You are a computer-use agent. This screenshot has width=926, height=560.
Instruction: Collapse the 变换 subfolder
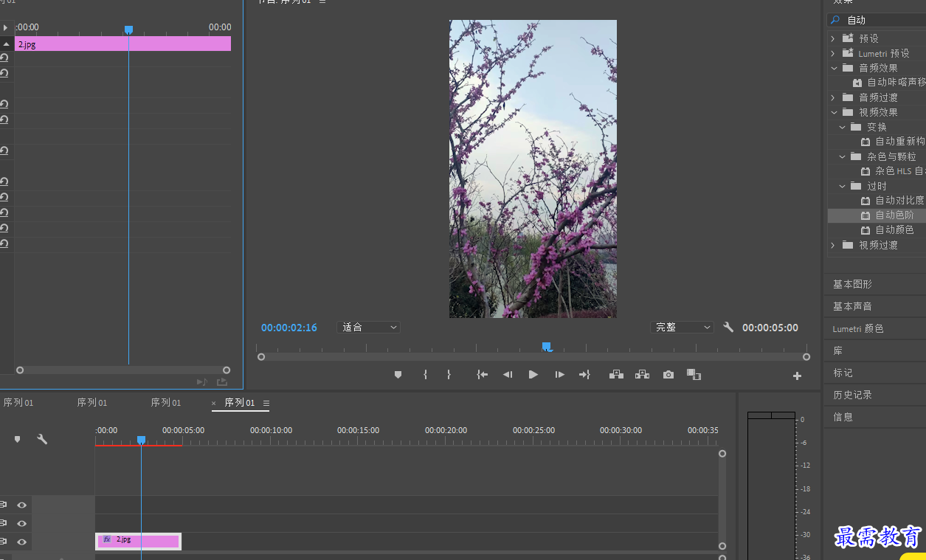[843, 127]
